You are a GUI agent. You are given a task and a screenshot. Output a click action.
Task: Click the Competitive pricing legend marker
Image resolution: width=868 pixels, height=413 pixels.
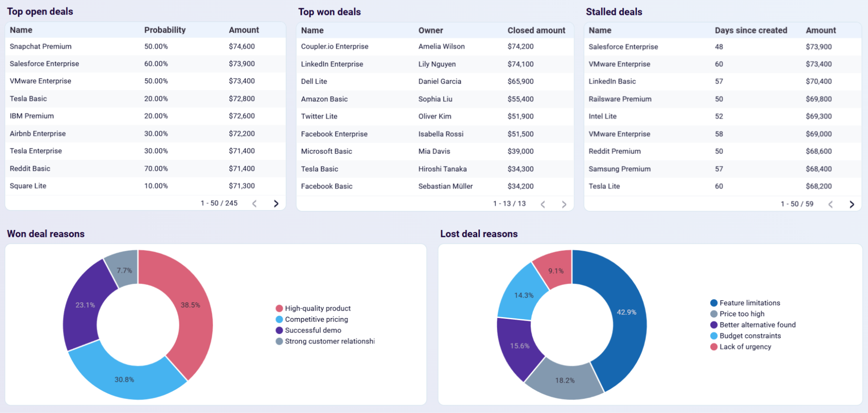coord(279,319)
